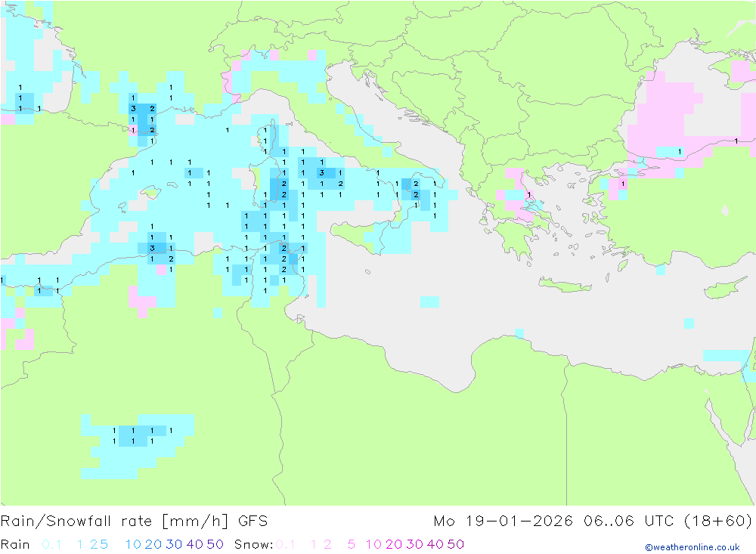The height and width of the screenshot is (554, 756).
Task: Click the snow legend value 10
Action: (373, 544)
